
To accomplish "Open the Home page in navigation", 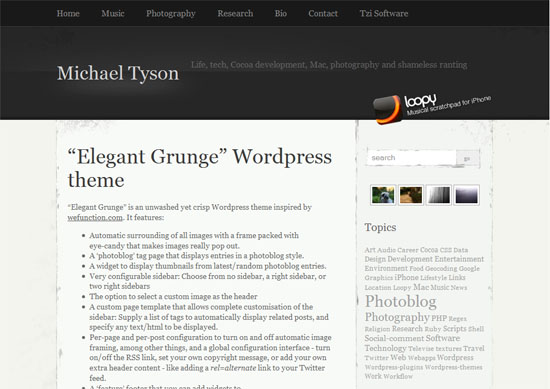I will (x=68, y=13).
